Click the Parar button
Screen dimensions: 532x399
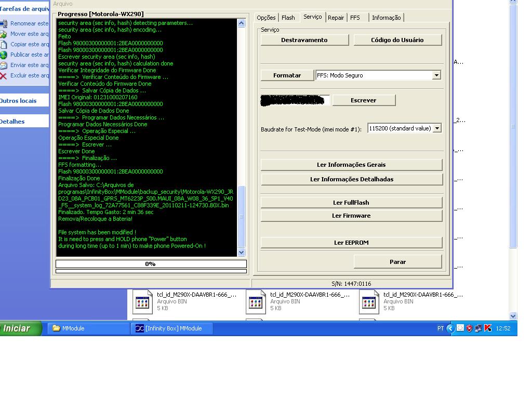click(x=397, y=262)
